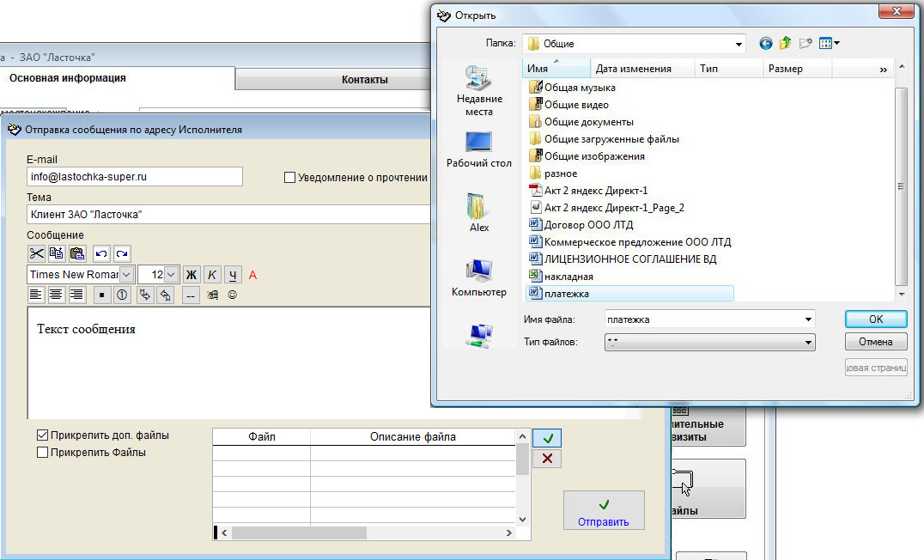Remove attachment with red X button

(x=547, y=459)
